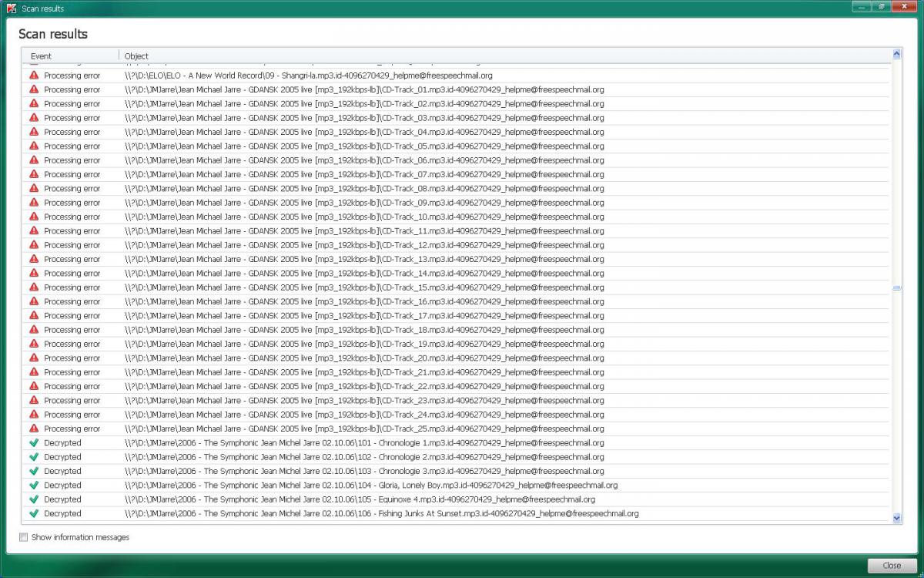Select the CD-Track_20.mp3 file path
924x578 pixels.
tap(364, 358)
